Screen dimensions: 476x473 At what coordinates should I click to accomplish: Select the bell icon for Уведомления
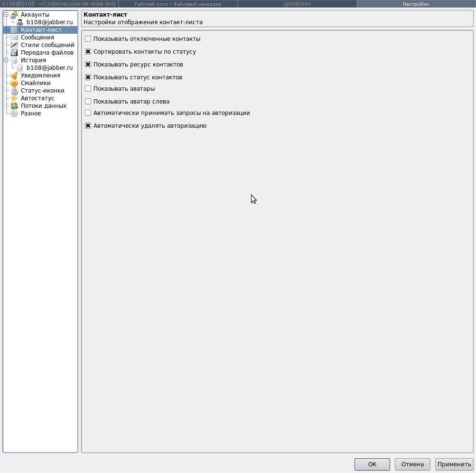(x=14, y=76)
